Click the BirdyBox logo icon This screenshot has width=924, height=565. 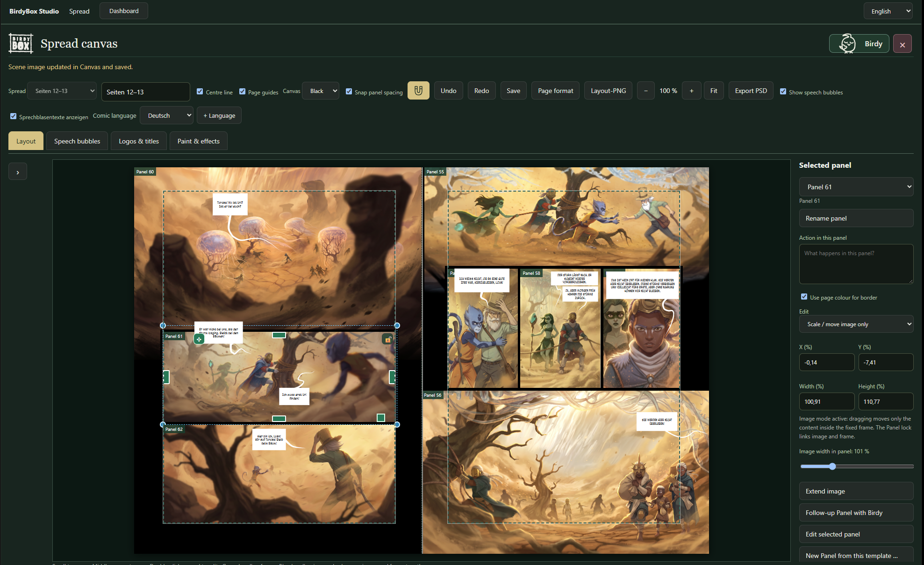coord(21,44)
